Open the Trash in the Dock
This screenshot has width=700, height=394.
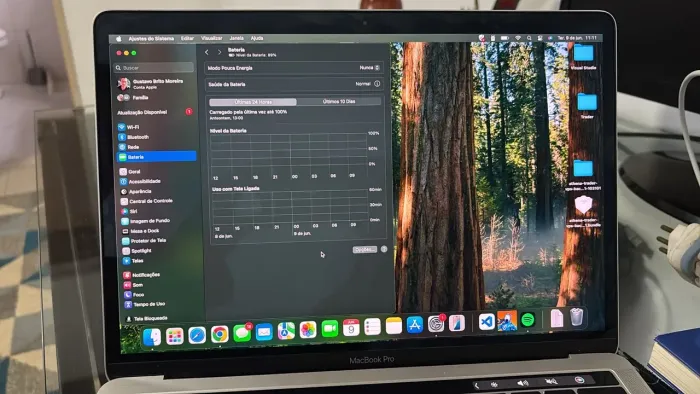(576, 317)
